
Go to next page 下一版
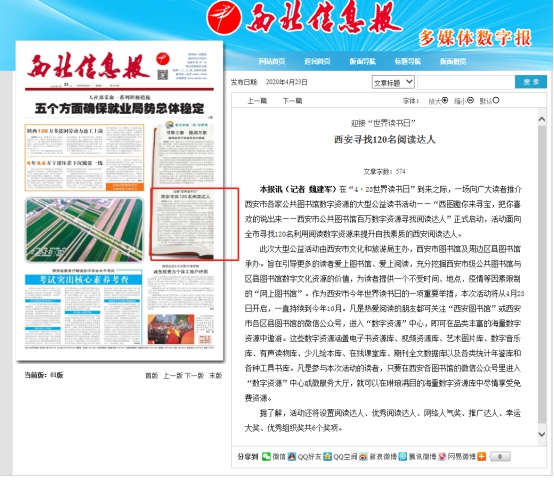pyautogui.click(x=194, y=375)
